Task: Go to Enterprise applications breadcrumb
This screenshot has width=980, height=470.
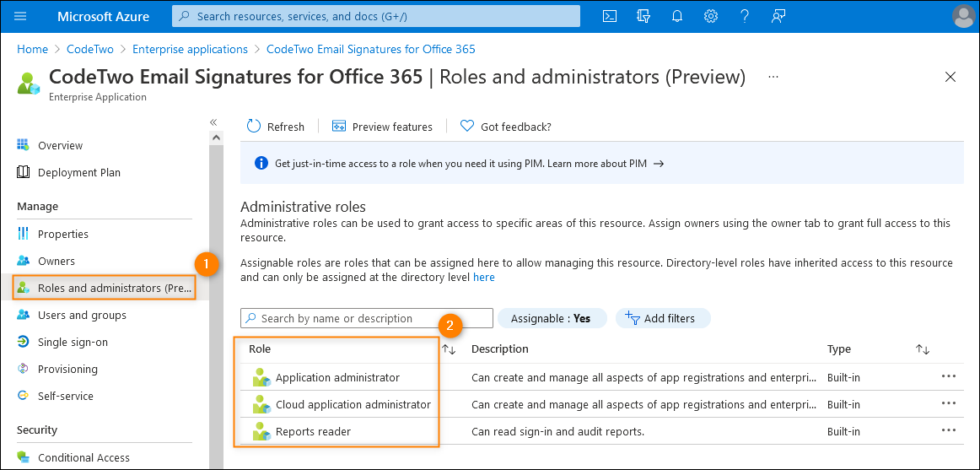Action: 190,49
